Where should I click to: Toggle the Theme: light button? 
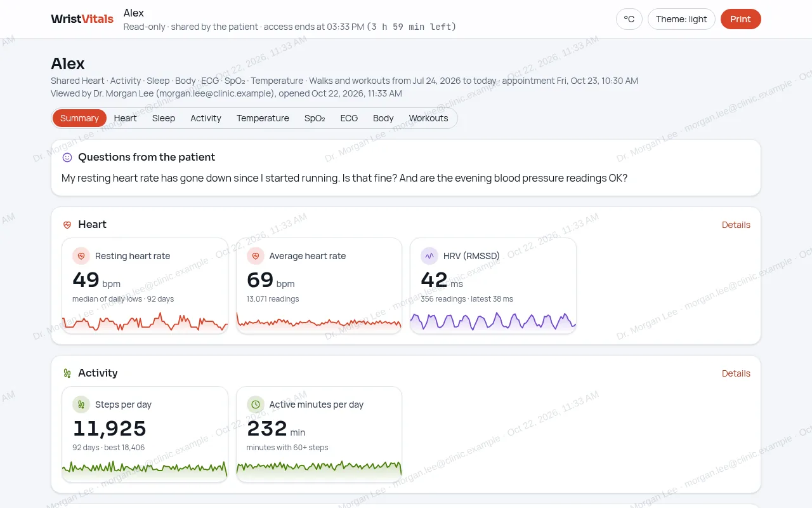[681, 19]
